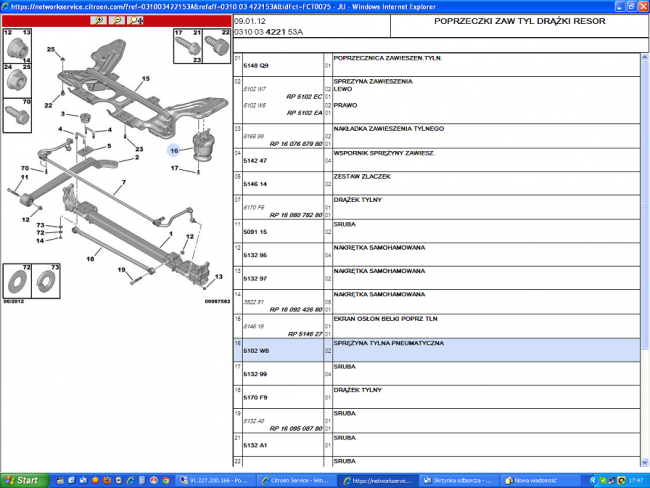Select part number 5146 14
Screen dimensions: 650x488
[255, 184]
